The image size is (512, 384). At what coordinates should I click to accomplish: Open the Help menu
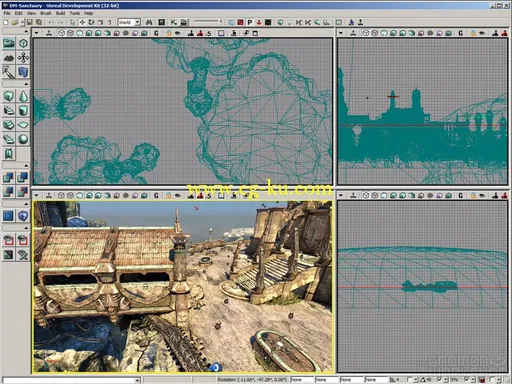pos(88,13)
